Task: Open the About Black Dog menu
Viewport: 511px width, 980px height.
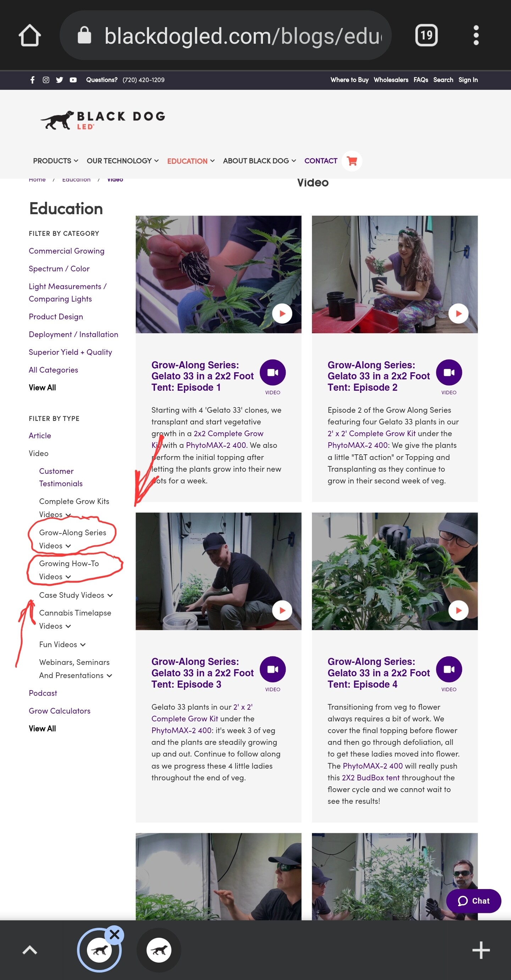Action: tap(259, 161)
